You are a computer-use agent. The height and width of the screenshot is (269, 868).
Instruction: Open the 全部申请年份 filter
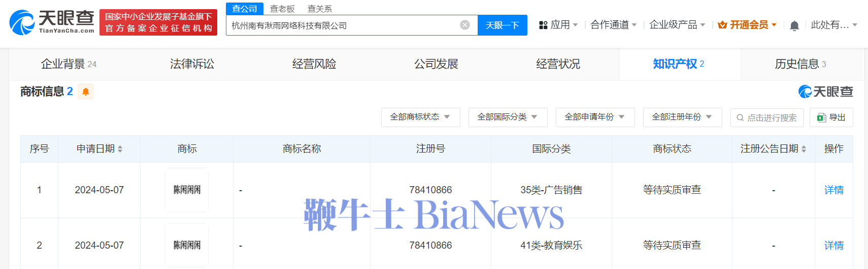595,117
